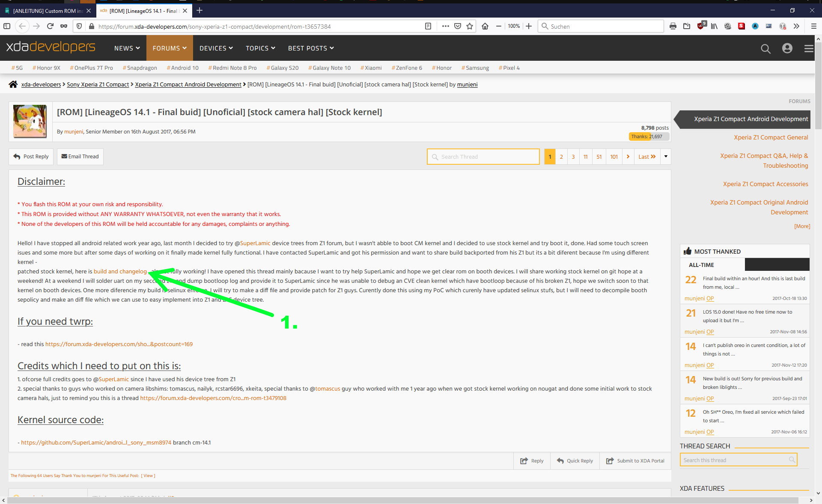Click Submit to XDA Portal button
822x504 pixels.
[x=635, y=461]
